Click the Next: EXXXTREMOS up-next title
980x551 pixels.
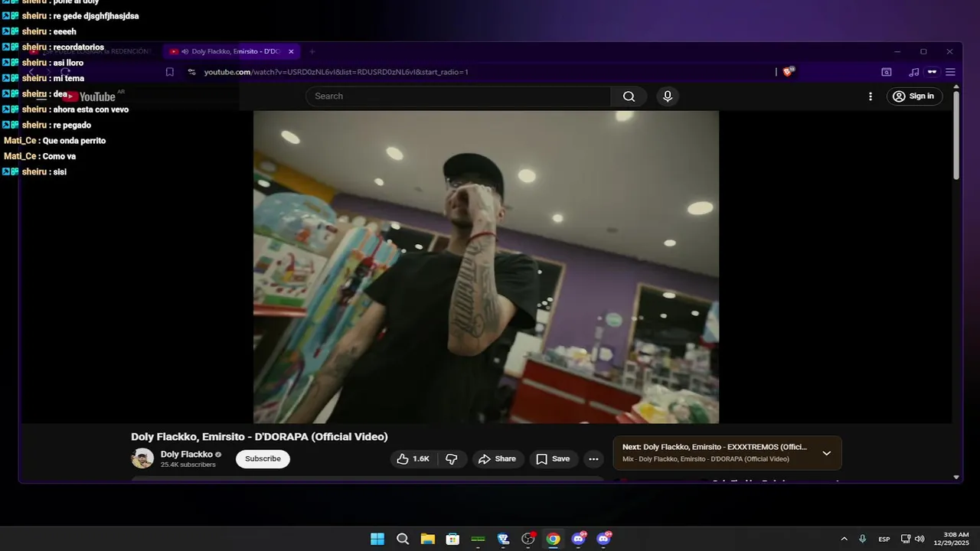[x=714, y=447]
